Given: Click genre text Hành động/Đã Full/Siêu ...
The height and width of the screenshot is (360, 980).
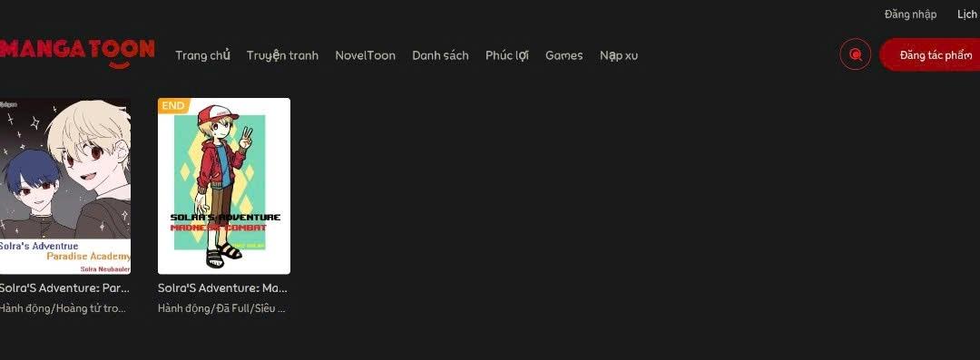Looking at the screenshot, I should pos(222,308).
